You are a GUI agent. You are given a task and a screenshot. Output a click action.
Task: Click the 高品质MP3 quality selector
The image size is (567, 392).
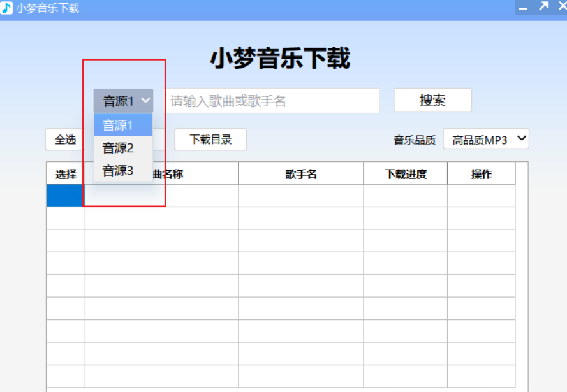(485, 139)
